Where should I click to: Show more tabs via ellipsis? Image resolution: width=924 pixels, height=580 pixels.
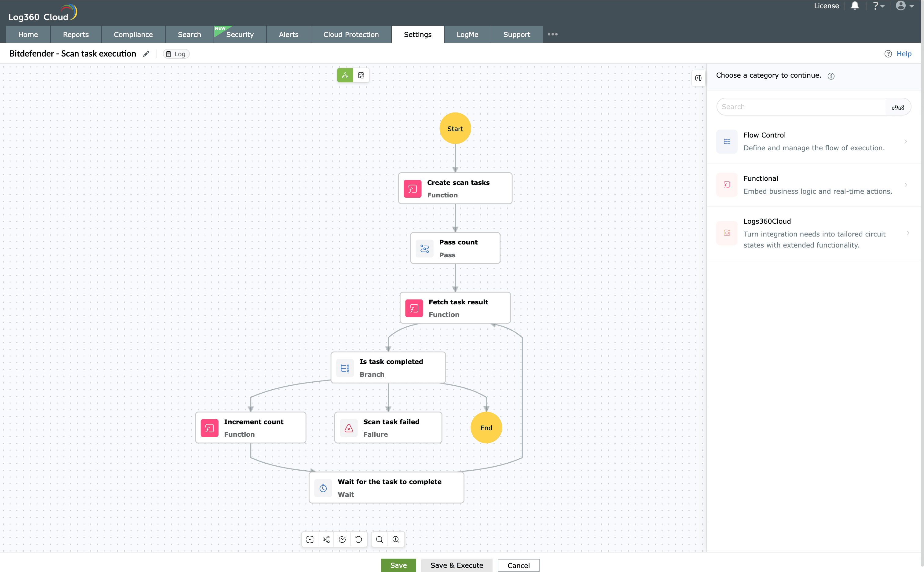coord(552,34)
